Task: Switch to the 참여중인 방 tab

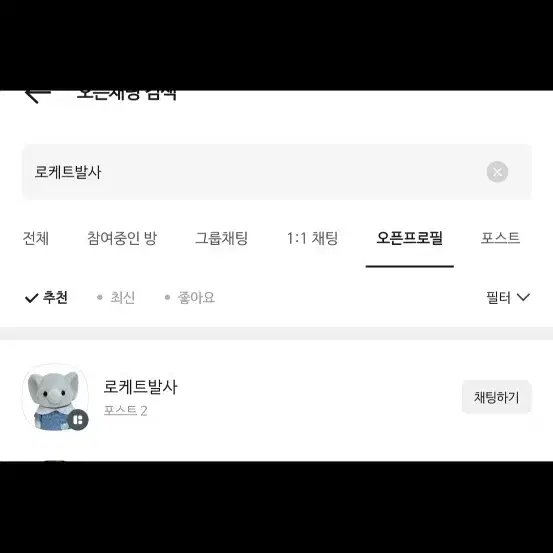Action: (x=122, y=238)
